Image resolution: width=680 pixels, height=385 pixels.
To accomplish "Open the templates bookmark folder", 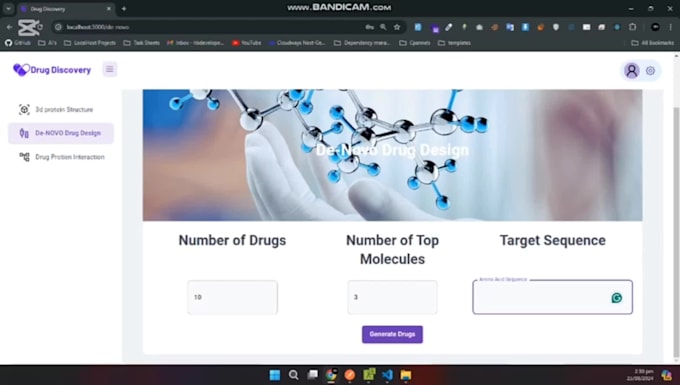I will [454, 43].
